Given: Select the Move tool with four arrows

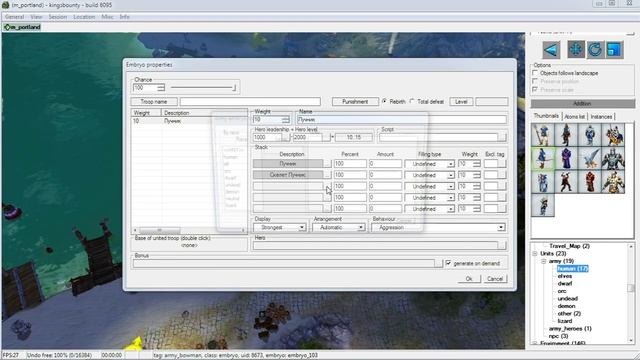Looking at the screenshot, I should (576, 50).
